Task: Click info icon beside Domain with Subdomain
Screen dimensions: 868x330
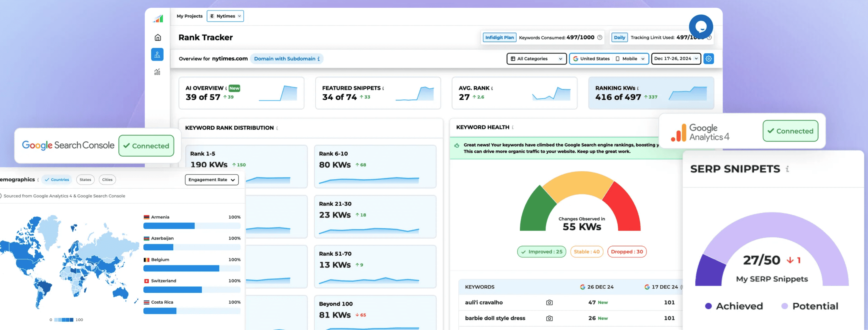Action: pyautogui.click(x=319, y=59)
